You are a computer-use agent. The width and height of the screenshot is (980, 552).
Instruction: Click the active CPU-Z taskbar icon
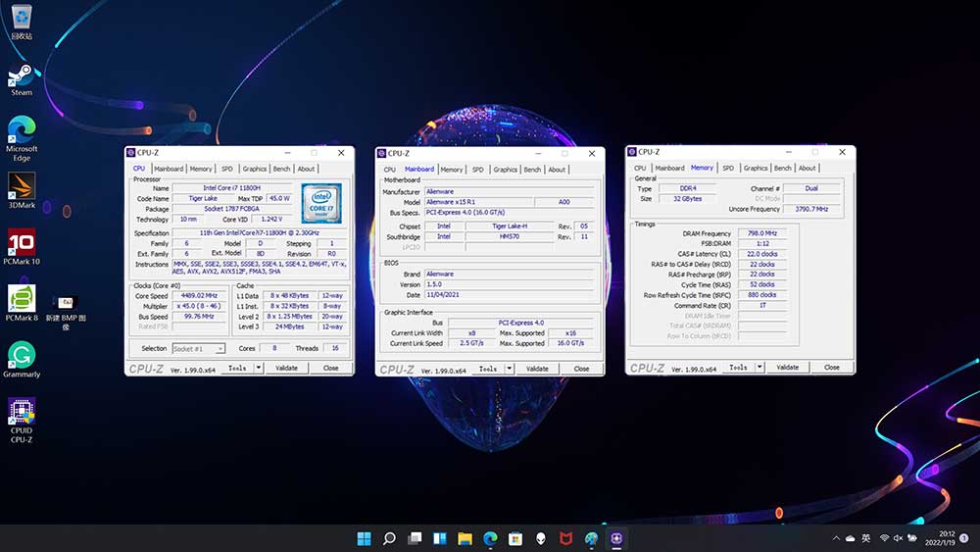tap(616, 538)
